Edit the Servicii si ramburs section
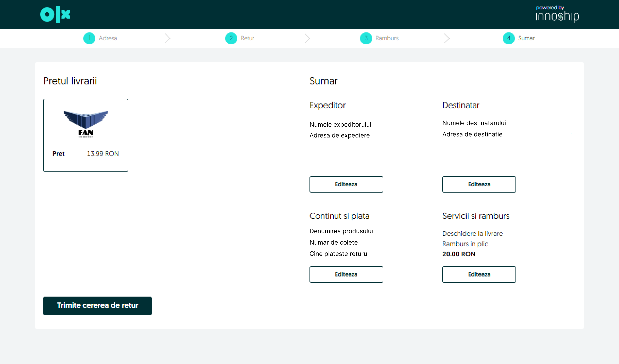619x364 pixels. point(479,274)
